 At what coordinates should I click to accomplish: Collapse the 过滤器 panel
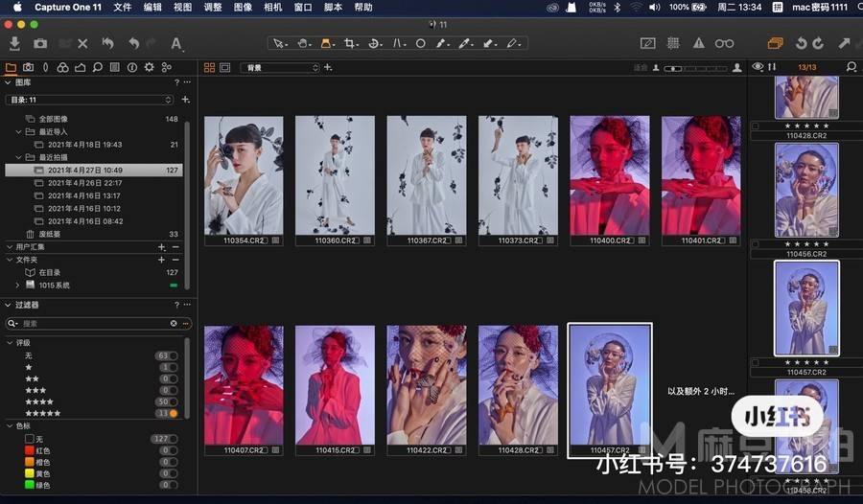[8, 305]
